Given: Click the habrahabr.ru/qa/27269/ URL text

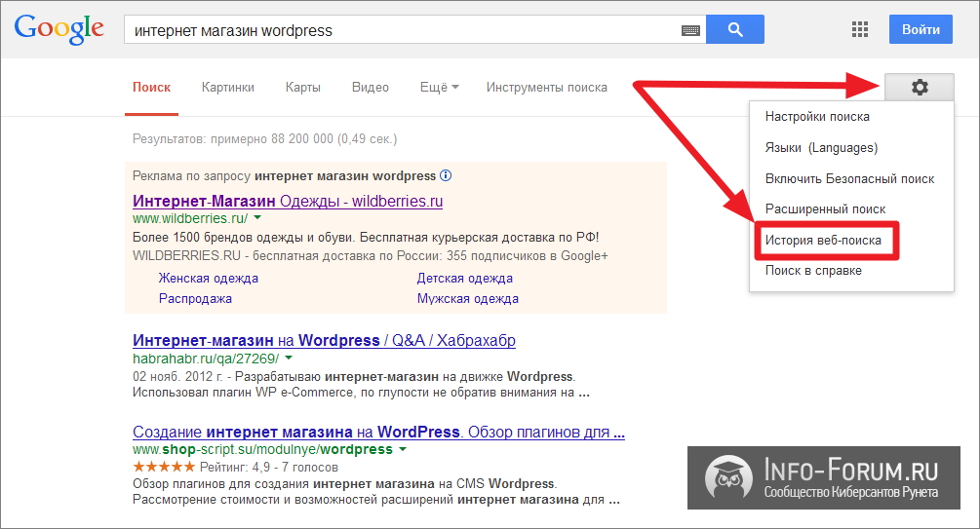Looking at the screenshot, I should click(x=206, y=359).
